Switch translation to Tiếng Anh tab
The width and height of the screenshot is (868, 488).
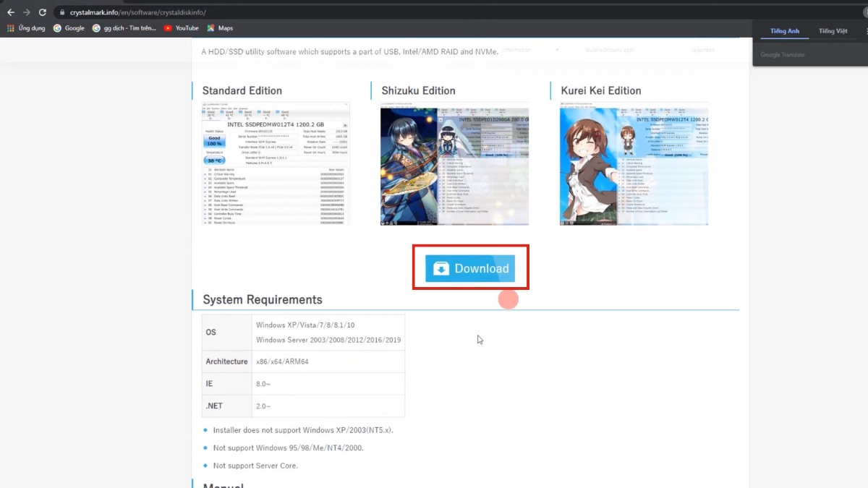click(x=785, y=31)
